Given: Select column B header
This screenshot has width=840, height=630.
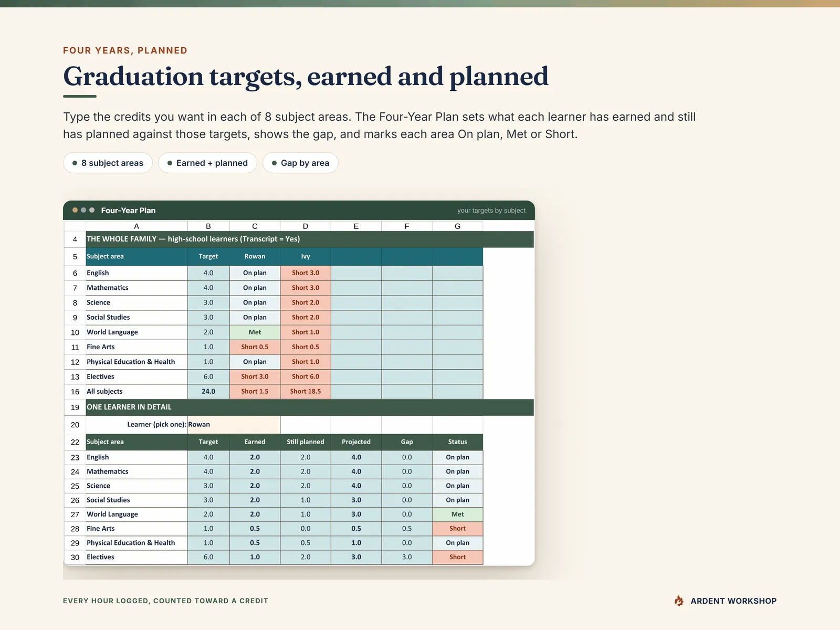Looking at the screenshot, I should [x=208, y=226].
